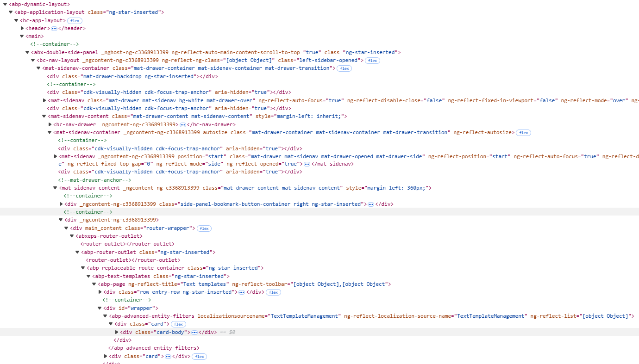The width and height of the screenshot is (639, 364).
Task: Click flex badge on row entry-row div
Action: [x=273, y=292]
